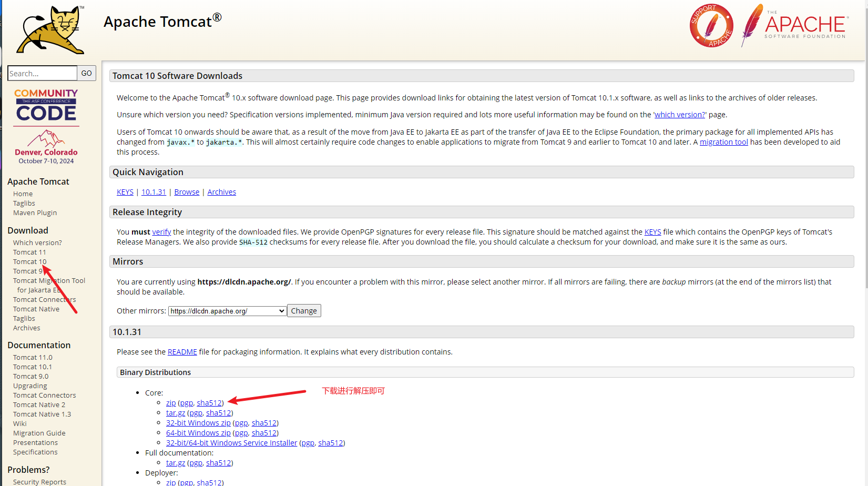This screenshot has height=486, width=868.
Task: Open Archives in Quick Navigation
Action: (x=221, y=192)
